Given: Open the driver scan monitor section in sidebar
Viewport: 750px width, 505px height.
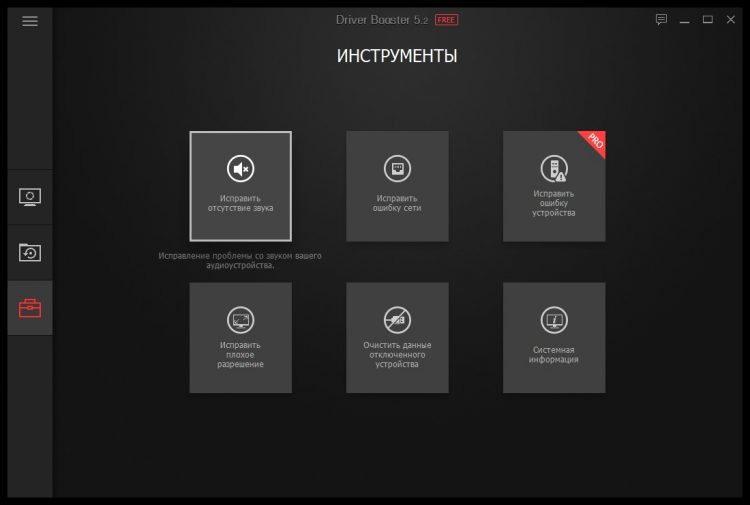Looking at the screenshot, I should [30, 196].
